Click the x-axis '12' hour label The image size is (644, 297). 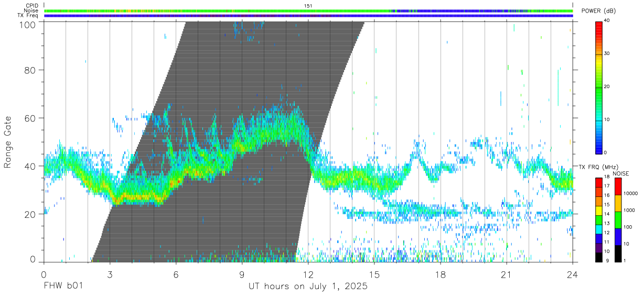point(308,274)
